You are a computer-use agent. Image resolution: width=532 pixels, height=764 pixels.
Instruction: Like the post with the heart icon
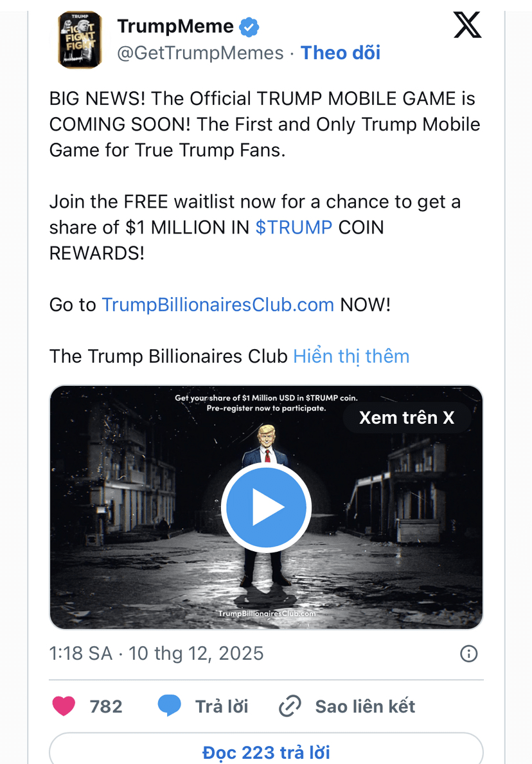pyautogui.click(x=64, y=705)
